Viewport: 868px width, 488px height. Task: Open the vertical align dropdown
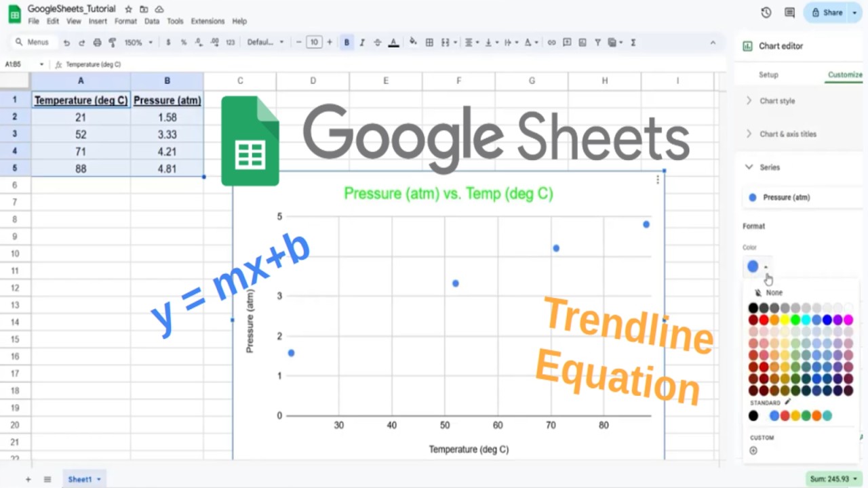tap(491, 42)
